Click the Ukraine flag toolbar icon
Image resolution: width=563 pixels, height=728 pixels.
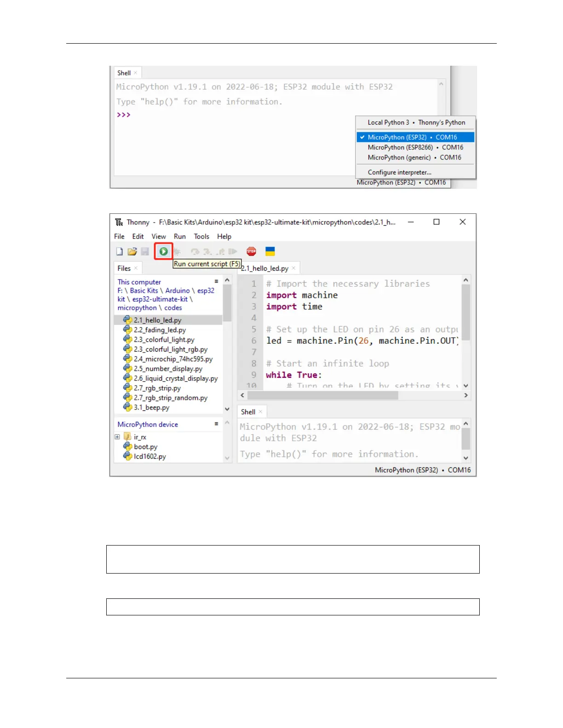click(x=270, y=251)
